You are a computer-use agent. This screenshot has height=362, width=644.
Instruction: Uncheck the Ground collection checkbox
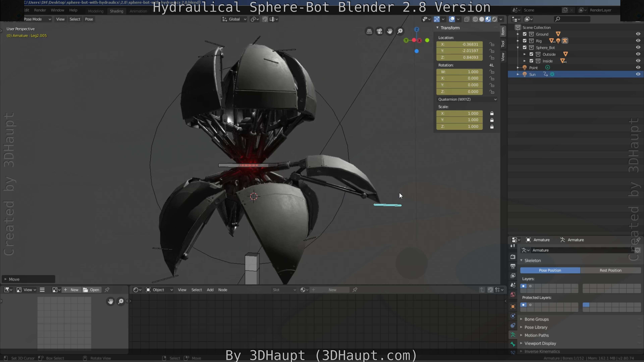point(524,34)
